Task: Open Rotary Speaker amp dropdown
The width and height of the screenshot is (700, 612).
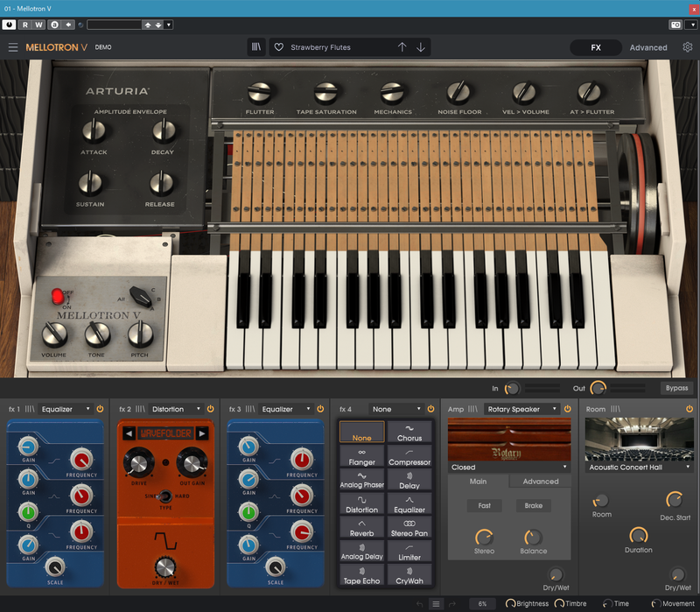Action: [x=521, y=409]
